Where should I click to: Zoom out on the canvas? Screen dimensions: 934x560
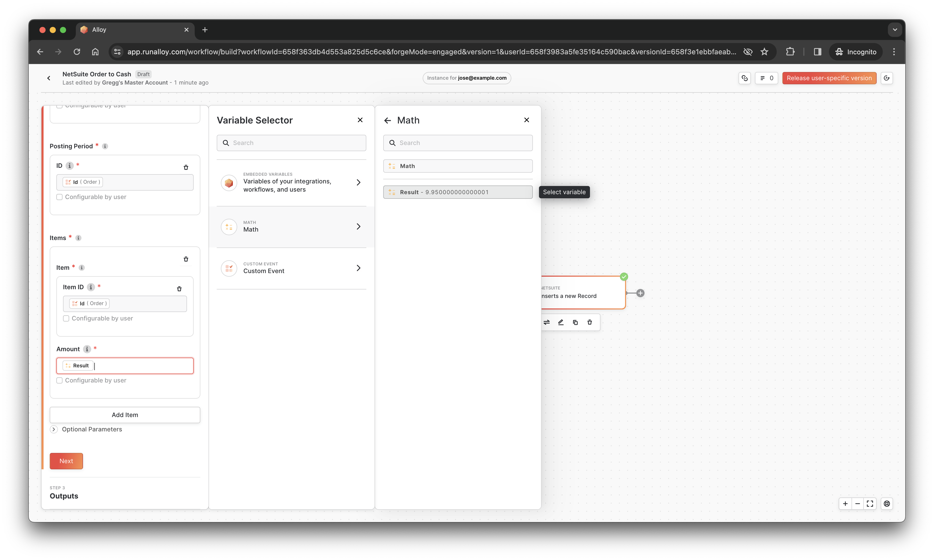click(857, 504)
